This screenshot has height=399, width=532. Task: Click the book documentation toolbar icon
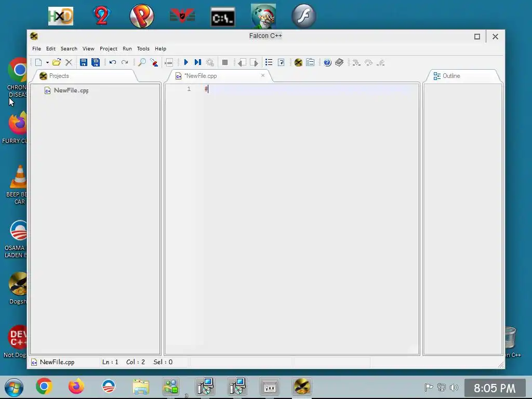point(339,62)
